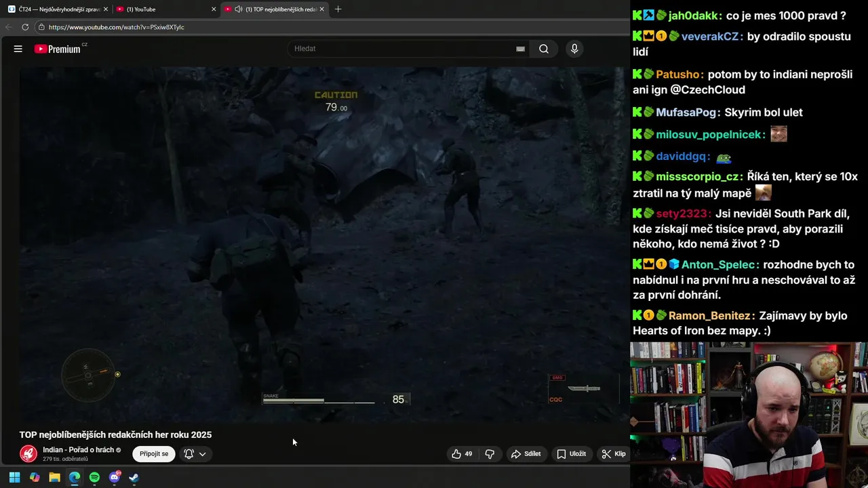Viewport: 868px width, 488px height.
Task: Click the video title TOP nejoblíbenějších
Action: coord(115,434)
